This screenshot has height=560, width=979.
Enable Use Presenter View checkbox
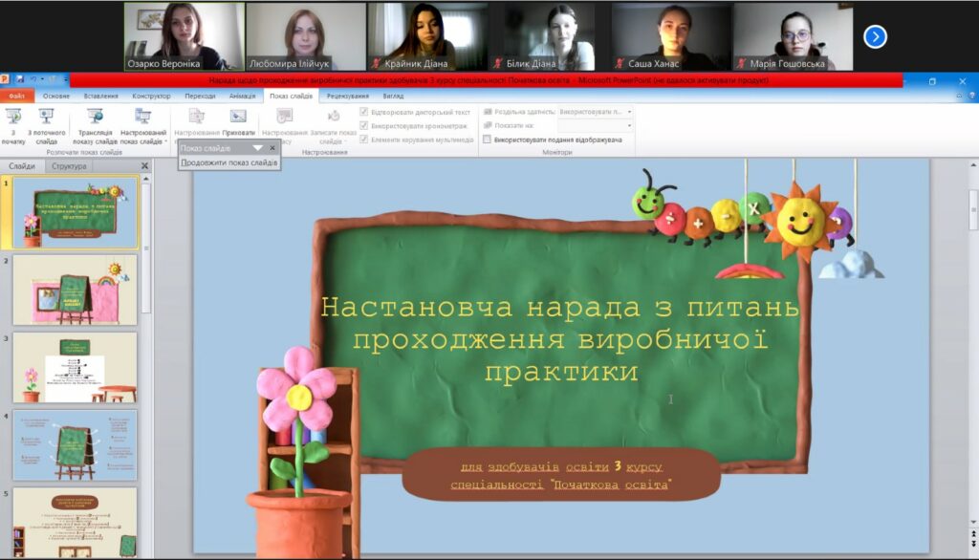pos(488,139)
